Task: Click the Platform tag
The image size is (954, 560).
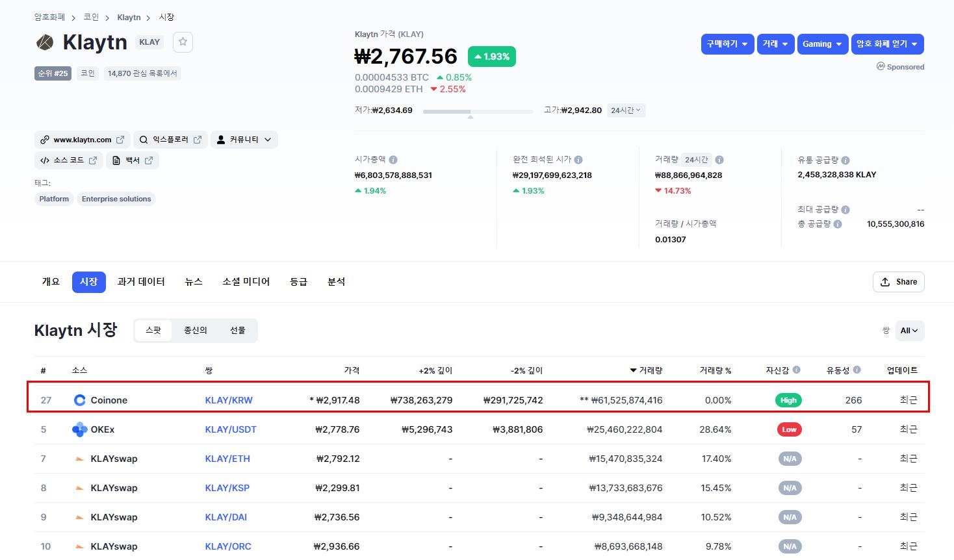Action: [54, 199]
